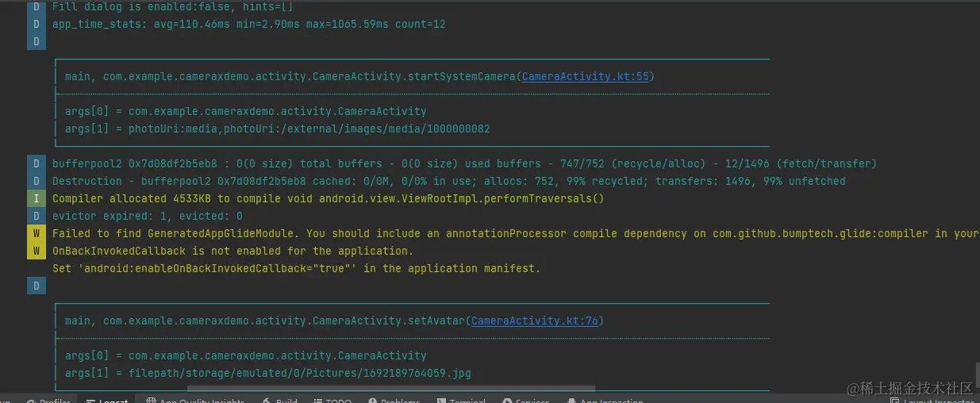Click the W level badge beside 'OnBackInvokedCallback'
This screenshot has height=403, width=980.
[x=37, y=251]
